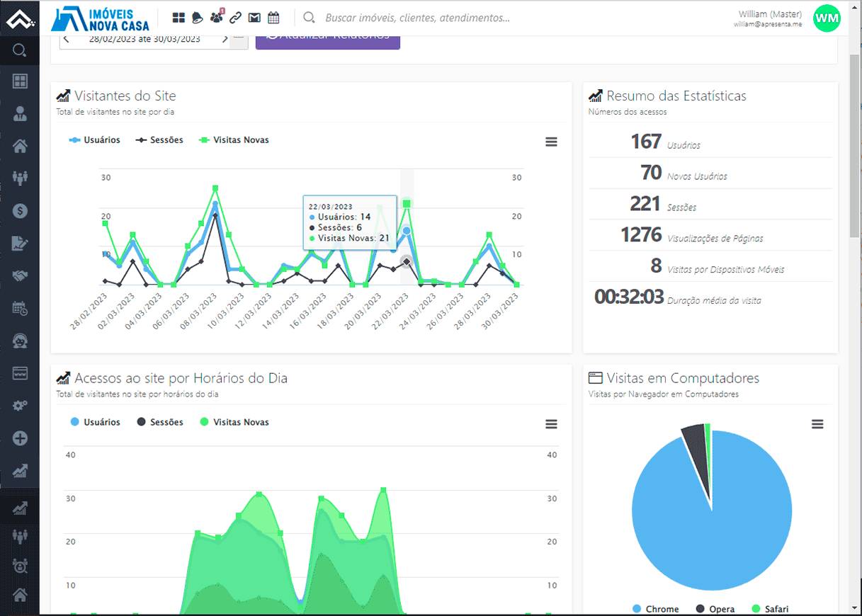The height and width of the screenshot is (616, 862).
Task: Open the Visitas em Computadores chart menu
Action: point(817,424)
